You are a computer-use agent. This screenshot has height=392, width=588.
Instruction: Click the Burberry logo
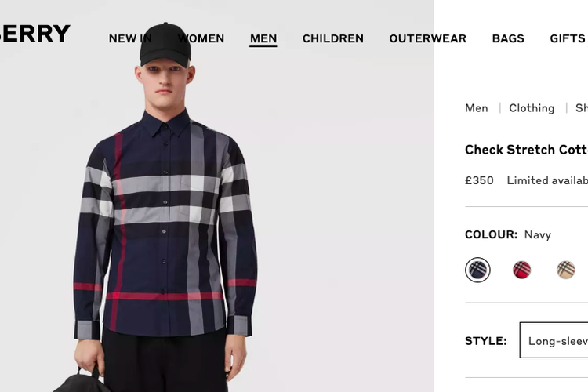(34, 34)
